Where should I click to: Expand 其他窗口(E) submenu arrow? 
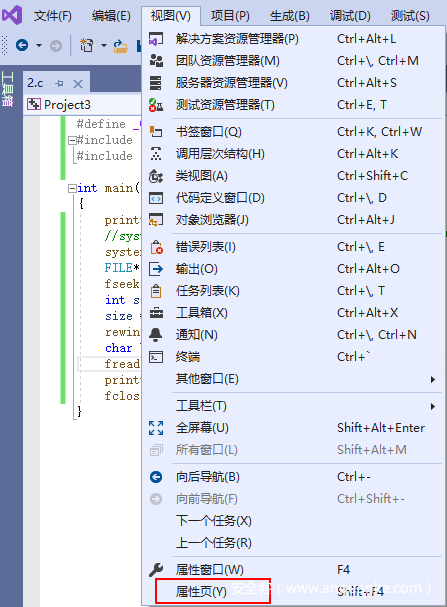click(x=433, y=379)
